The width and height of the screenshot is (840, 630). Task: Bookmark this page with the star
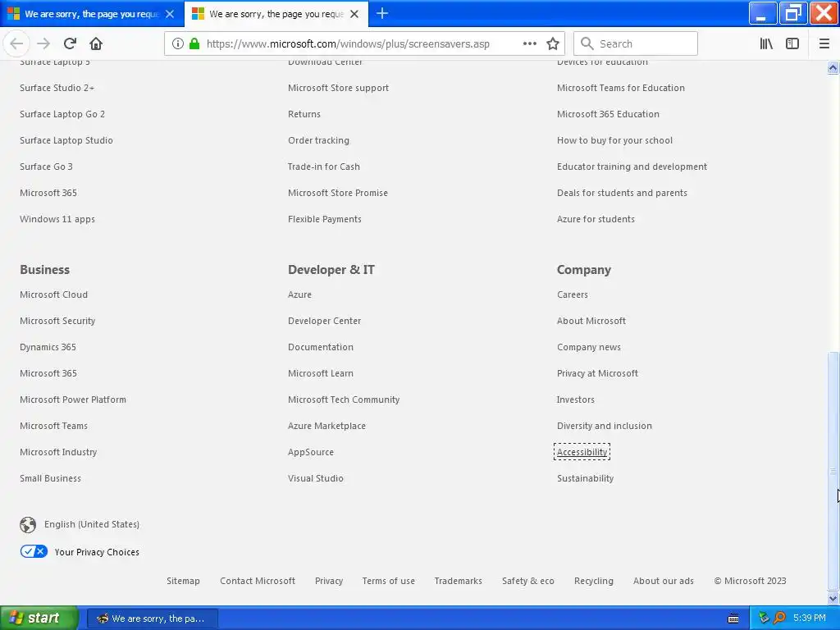(553, 44)
